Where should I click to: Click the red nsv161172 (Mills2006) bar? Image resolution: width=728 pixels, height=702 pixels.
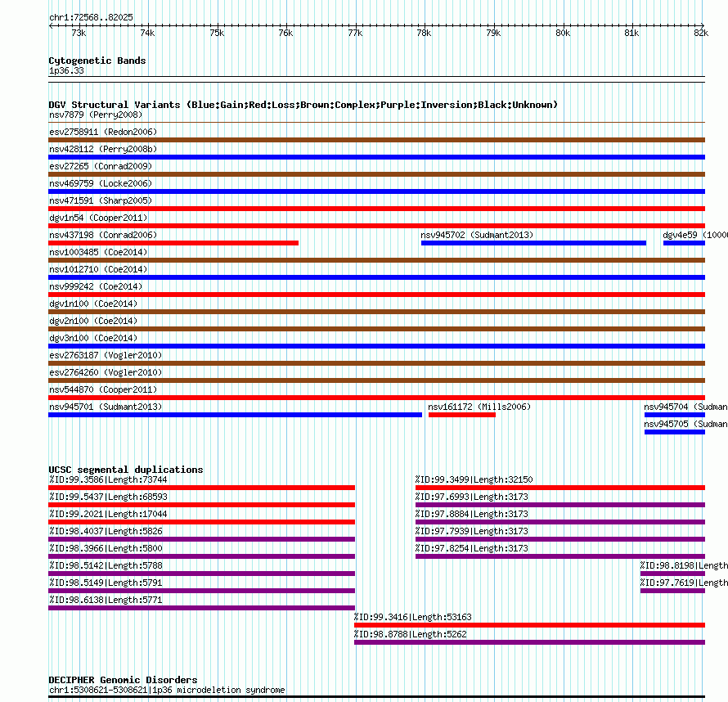pos(462,415)
